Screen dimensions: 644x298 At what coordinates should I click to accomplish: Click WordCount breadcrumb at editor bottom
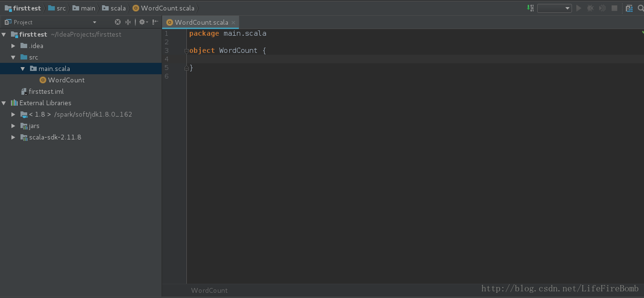coord(209,290)
